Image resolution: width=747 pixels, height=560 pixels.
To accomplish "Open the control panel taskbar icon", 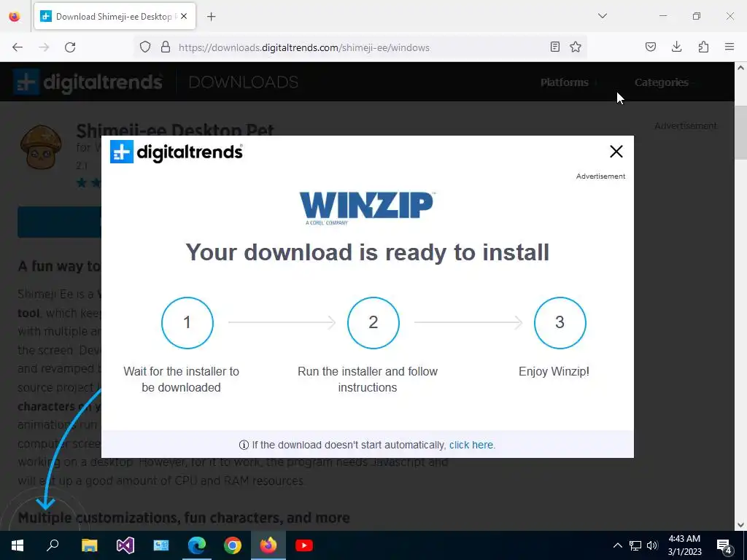I will 161,545.
